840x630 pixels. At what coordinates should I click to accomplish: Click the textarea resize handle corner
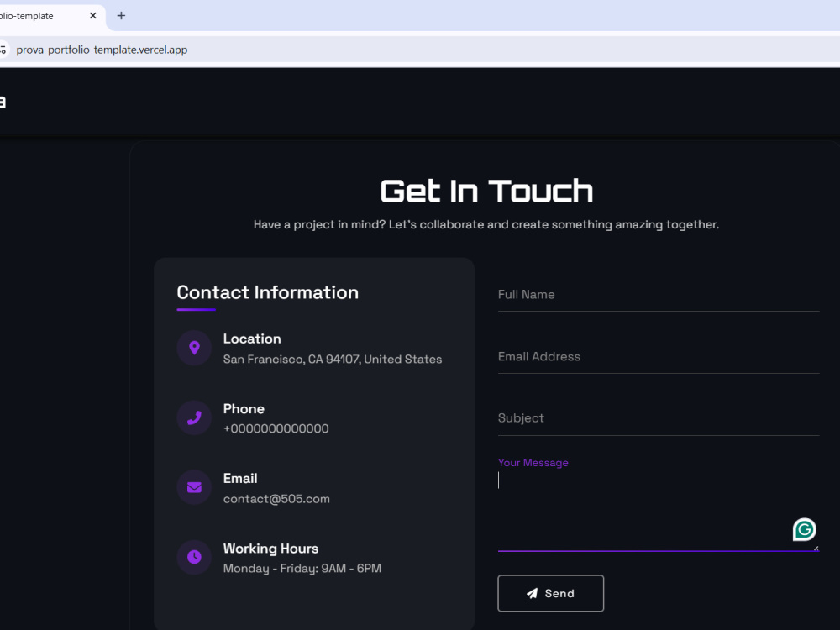816,548
